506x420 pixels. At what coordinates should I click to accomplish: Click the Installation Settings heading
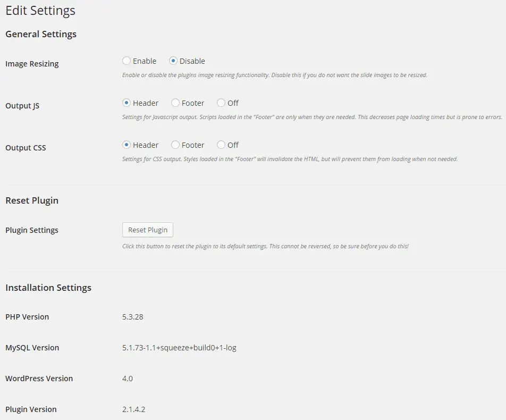[x=48, y=288]
